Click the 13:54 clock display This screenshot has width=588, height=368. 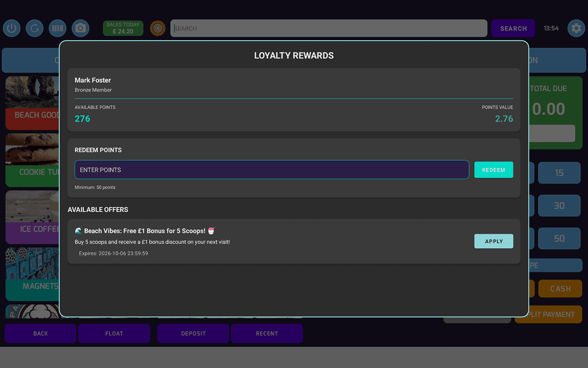tap(551, 28)
